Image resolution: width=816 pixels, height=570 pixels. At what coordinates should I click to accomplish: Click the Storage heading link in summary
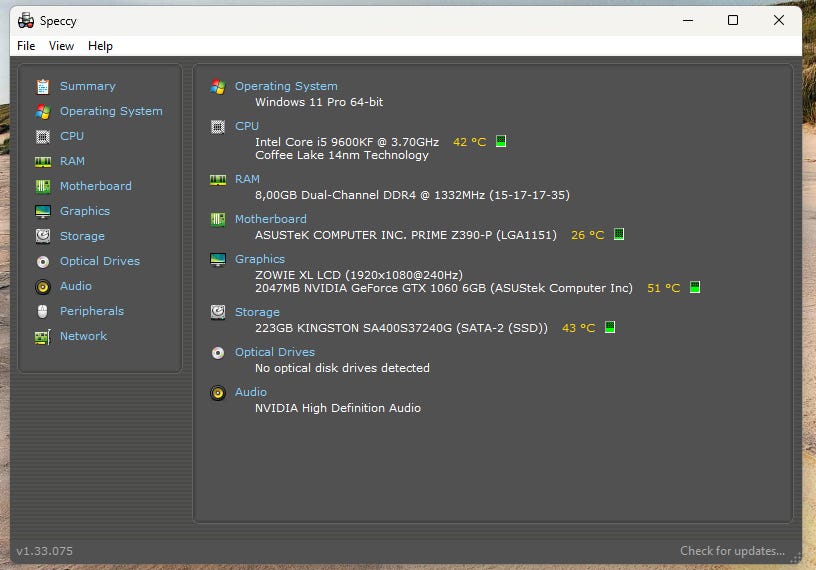point(257,312)
